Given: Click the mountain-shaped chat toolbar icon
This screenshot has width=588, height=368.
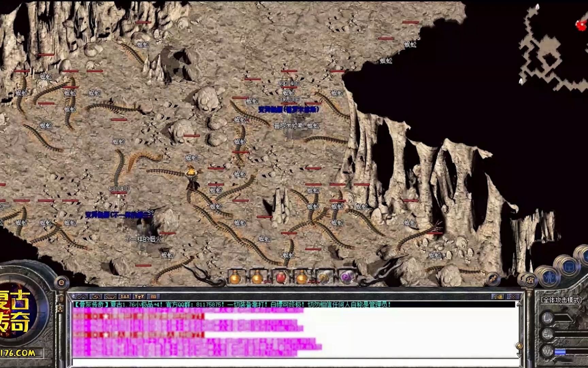Looking at the screenshot, I should (82, 296).
